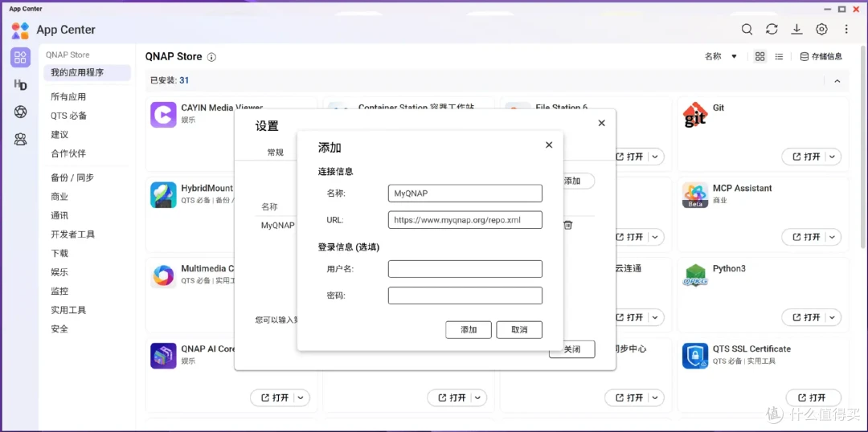Click the Multimedia Console app icon
The image size is (868, 432).
(x=163, y=275)
